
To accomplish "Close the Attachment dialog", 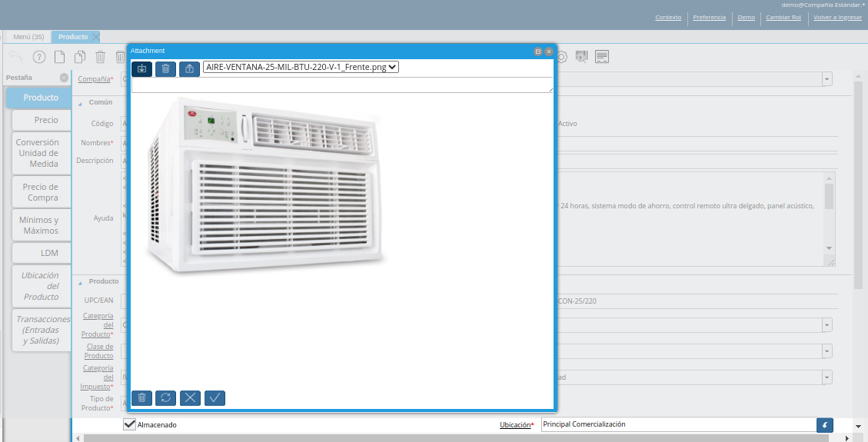I will [x=549, y=51].
